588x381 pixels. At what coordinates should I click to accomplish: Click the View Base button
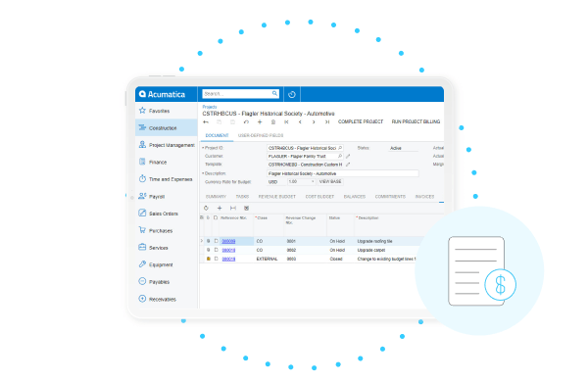(330, 182)
